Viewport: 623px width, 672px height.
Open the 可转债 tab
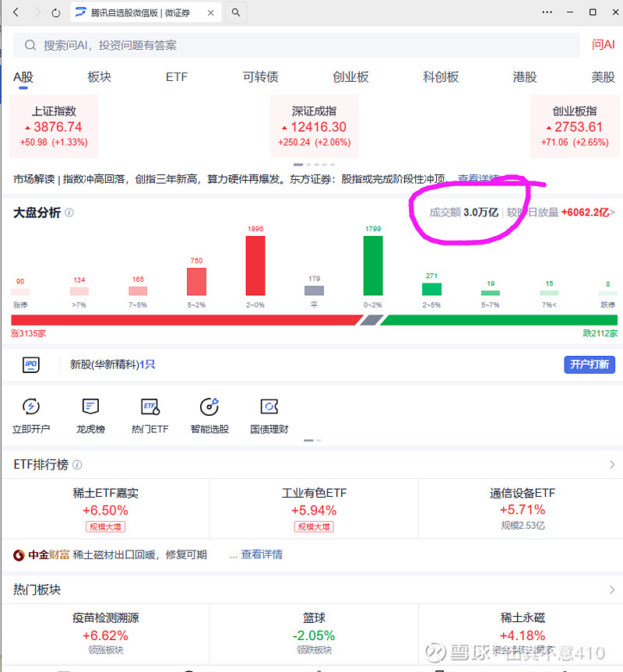click(x=261, y=77)
